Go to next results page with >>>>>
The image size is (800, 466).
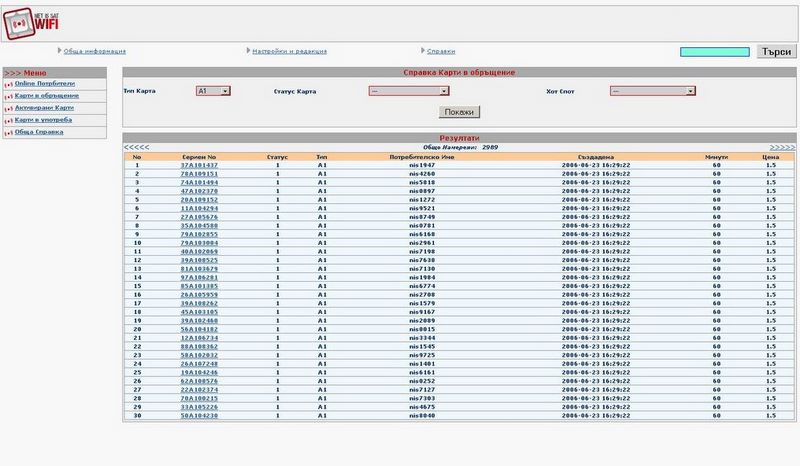point(782,147)
